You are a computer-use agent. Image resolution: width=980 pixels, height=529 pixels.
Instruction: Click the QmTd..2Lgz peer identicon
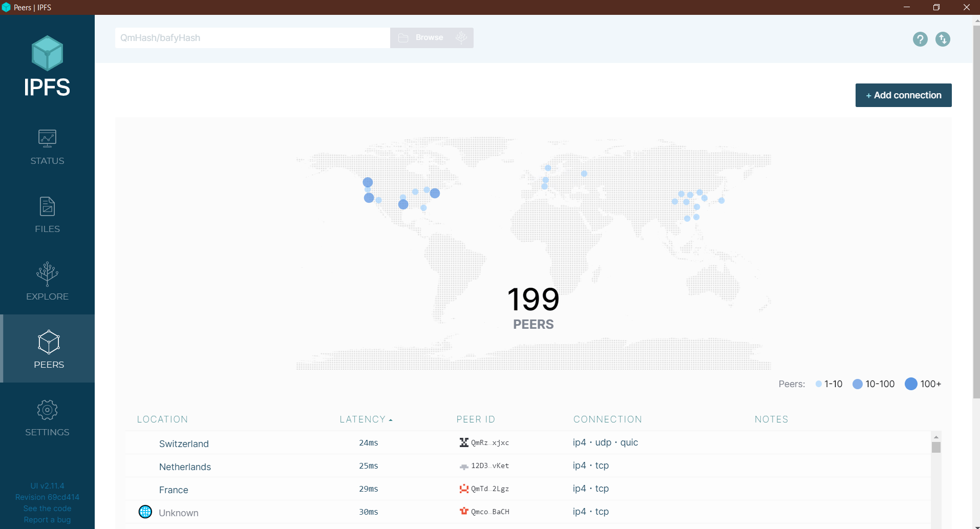pos(464,489)
